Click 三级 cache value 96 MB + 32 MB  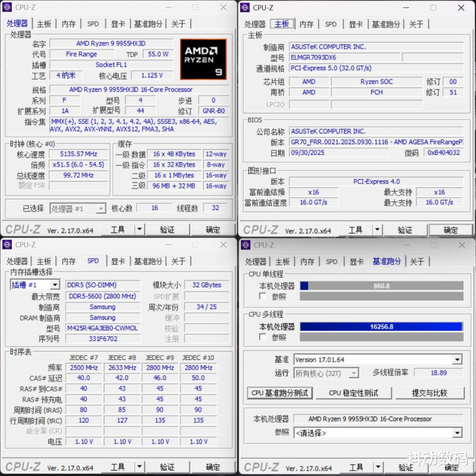point(174,186)
